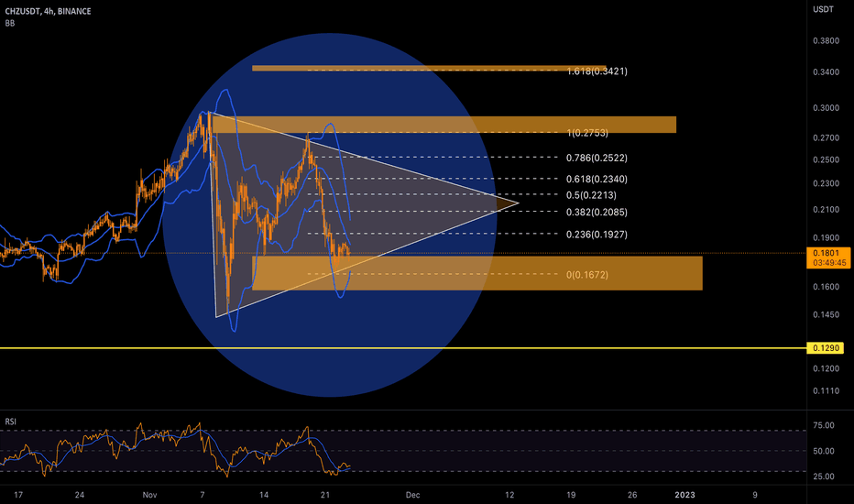Click the 0.1110 price axis value
The height and width of the screenshot is (504, 854).
pyautogui.click(x=826, y=390)
